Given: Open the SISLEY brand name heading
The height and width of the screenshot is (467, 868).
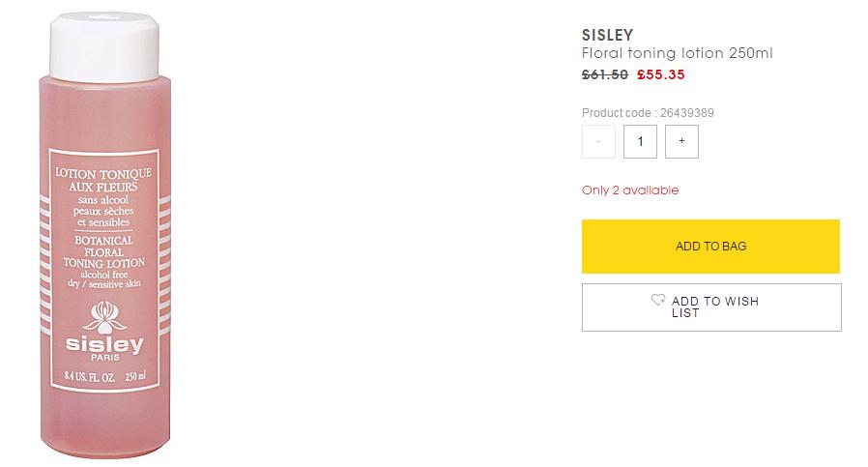Looking at the screenshot, I should click(x=608, y=36).
